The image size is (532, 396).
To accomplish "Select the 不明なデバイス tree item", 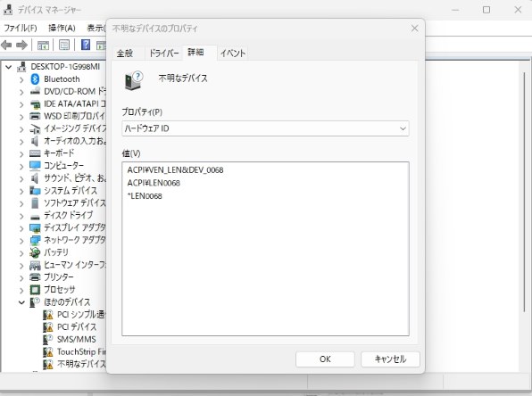I will point(81,364).
